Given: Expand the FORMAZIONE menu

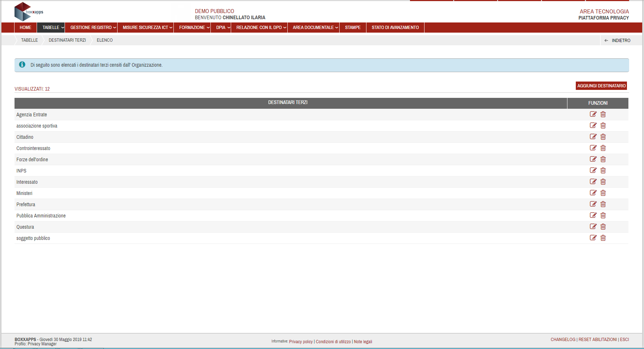Looking at the screenshot, I should (x=192, y=28).
